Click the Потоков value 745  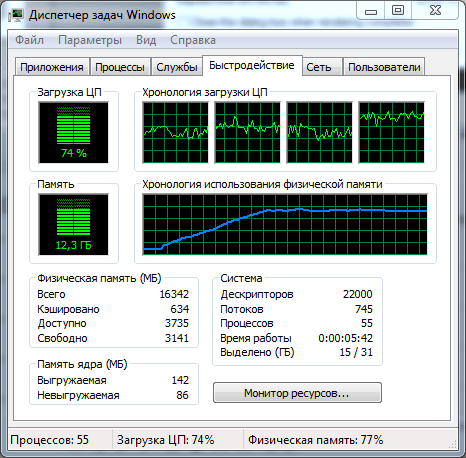(364, 309)
